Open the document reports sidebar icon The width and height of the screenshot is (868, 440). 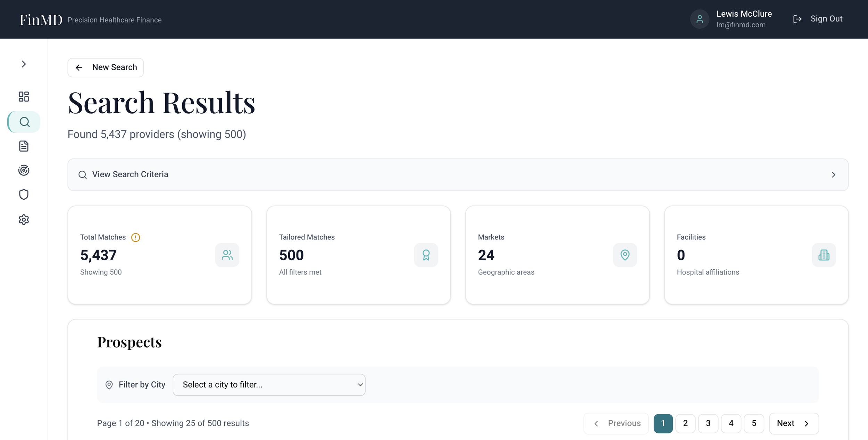tap(24, 146)
